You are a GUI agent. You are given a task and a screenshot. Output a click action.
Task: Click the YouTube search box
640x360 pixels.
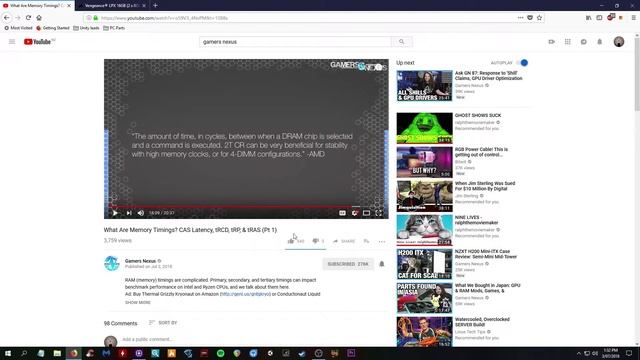tap(295, 42)
